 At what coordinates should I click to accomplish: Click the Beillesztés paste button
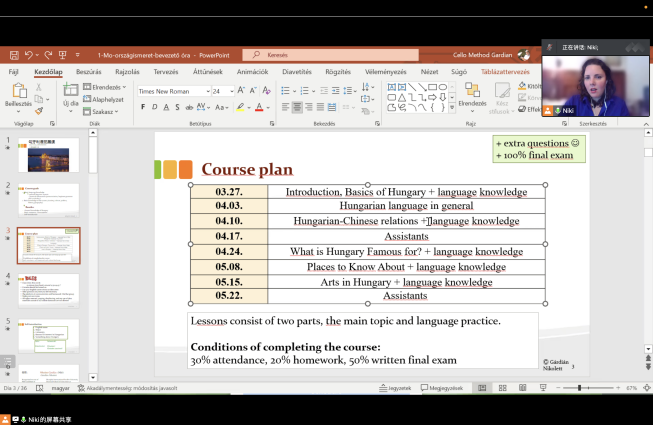[x=18, y=99]
